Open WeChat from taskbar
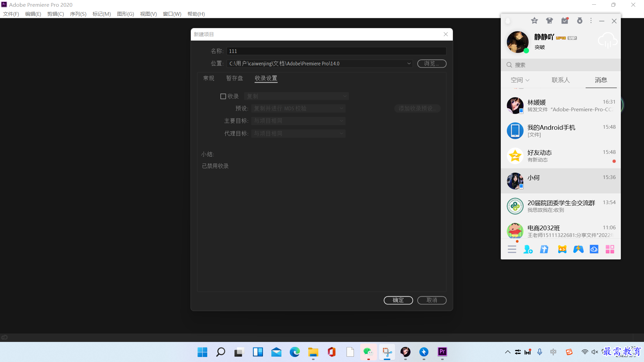 point(368,352)
